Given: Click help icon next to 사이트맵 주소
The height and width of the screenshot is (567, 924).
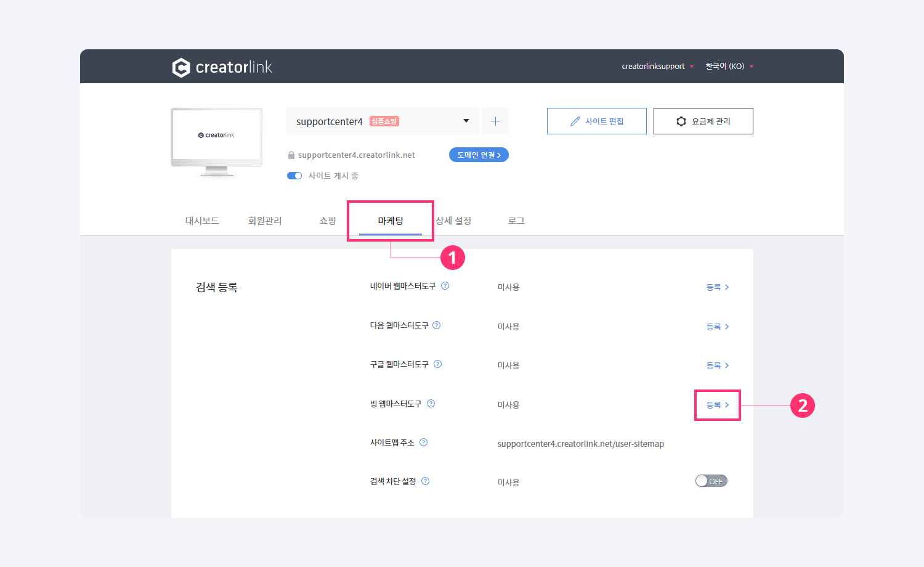Looking at the screenshot, I should [424, 443].
